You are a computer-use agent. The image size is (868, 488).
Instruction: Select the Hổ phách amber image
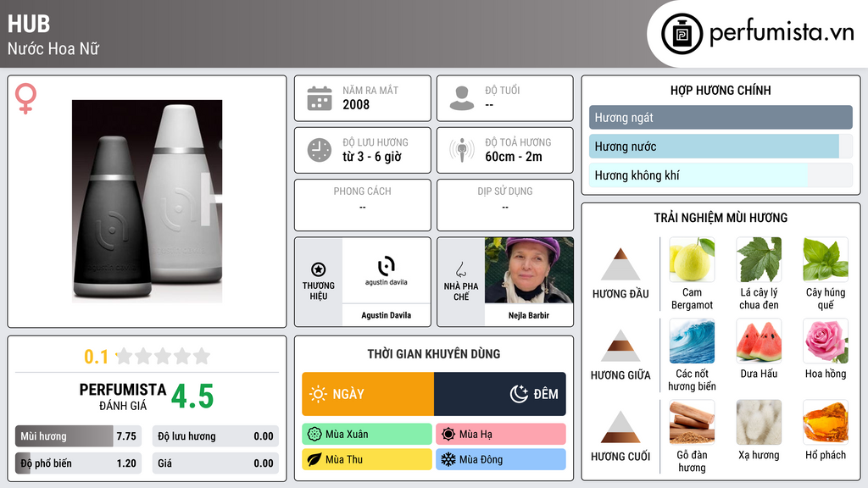(x=826, y=422)
